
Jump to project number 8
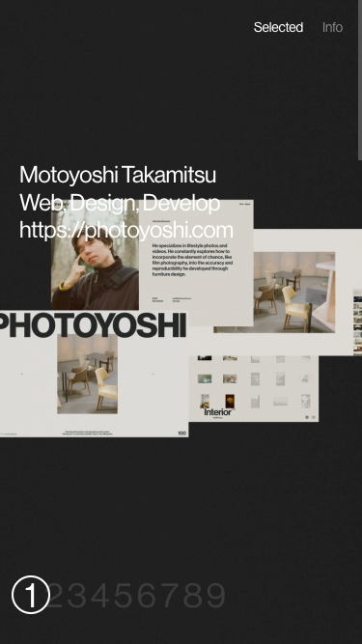(193, 595)
